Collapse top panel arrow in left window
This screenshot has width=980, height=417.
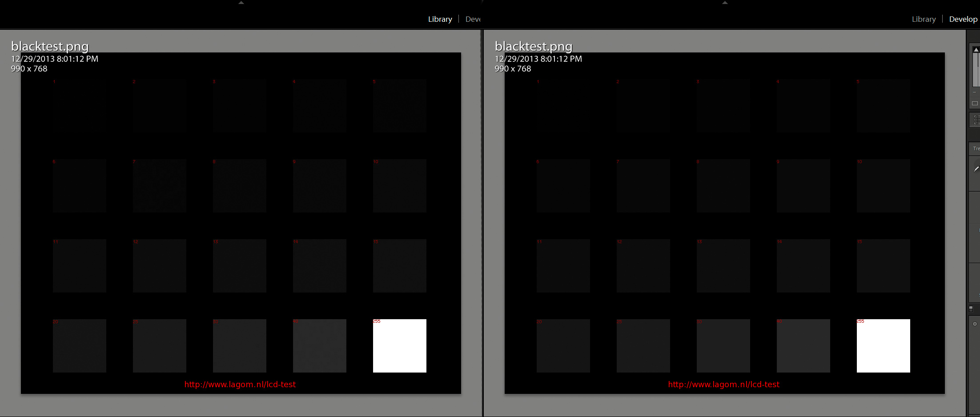[x=241, y=3]
